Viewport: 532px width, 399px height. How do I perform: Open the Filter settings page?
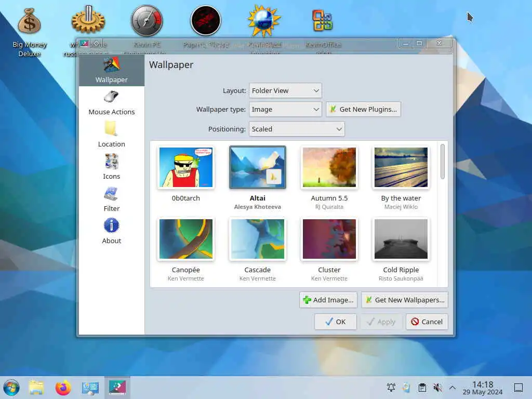[111, 199]
